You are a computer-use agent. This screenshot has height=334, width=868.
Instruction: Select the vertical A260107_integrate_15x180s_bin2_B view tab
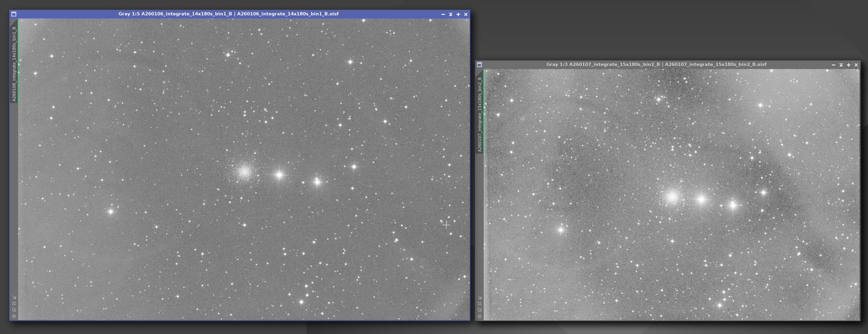click(x=480, y=112)
